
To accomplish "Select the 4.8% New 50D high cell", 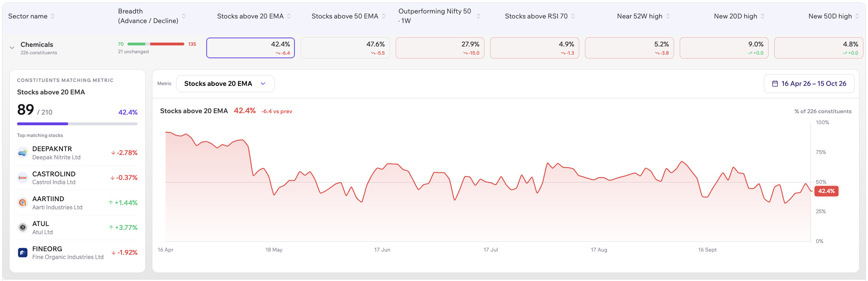I will point(819,48).
